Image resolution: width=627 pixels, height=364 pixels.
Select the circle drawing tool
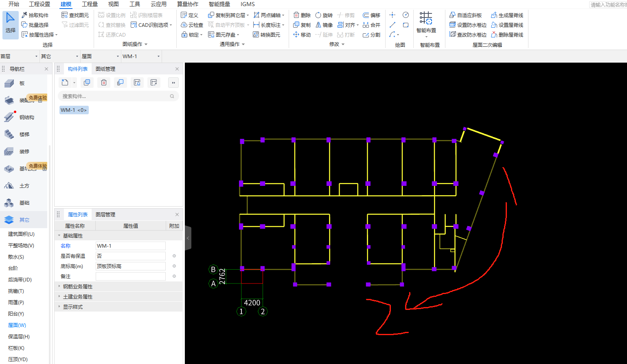point(406,15)
